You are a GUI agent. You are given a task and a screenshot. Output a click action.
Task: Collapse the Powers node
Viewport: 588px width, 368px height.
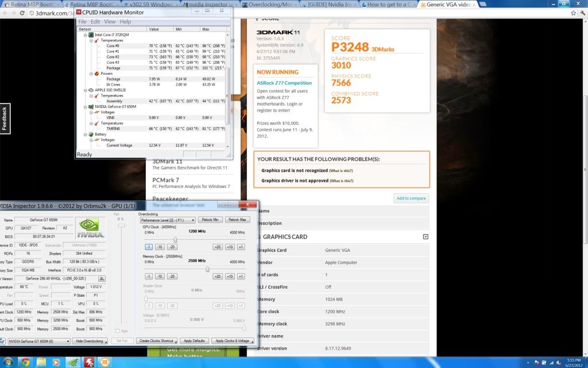(91, 74)
